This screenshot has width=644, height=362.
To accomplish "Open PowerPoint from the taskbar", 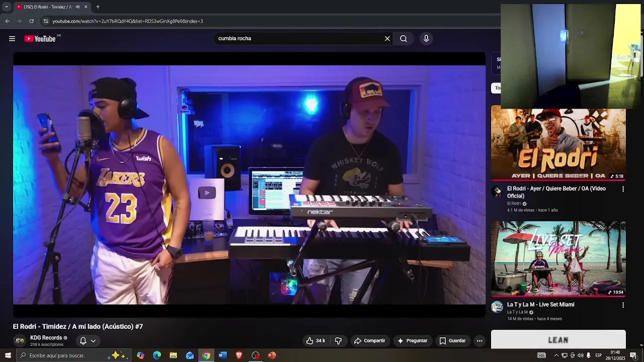I will (x=272, y=355).
